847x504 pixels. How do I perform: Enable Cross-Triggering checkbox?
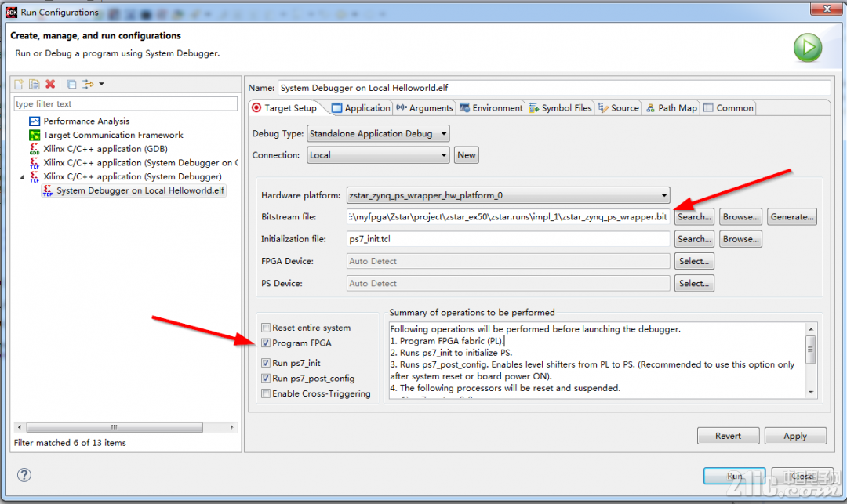266,393
